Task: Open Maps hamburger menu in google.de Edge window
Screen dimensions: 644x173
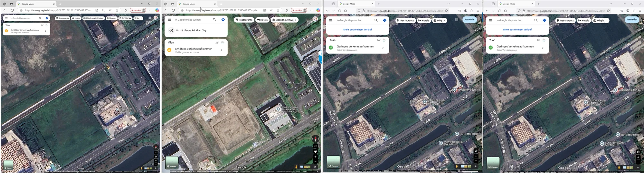Action: coord(6,18)
